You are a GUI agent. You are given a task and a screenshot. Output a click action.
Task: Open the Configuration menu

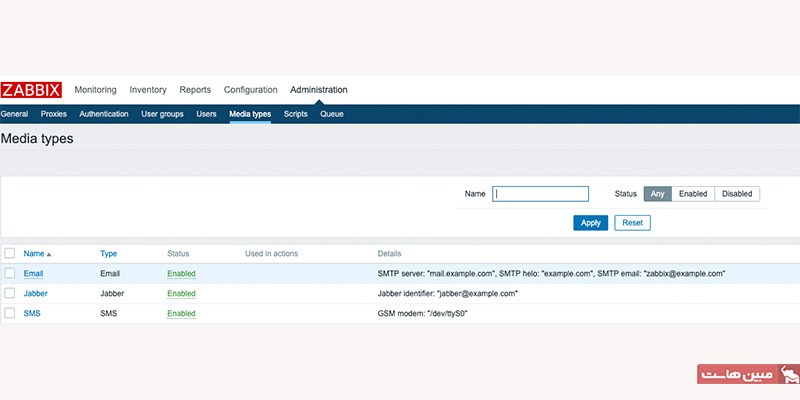tap(250, 90)
